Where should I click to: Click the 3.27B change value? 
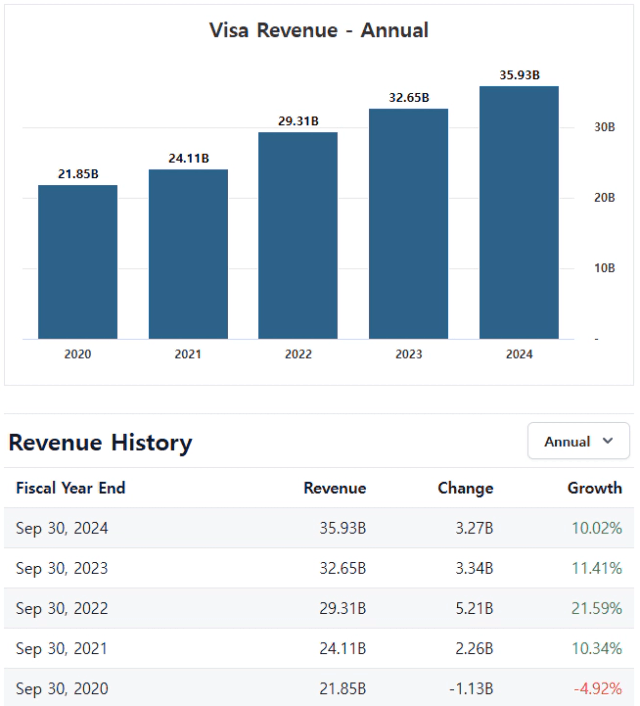coord(474,528)
